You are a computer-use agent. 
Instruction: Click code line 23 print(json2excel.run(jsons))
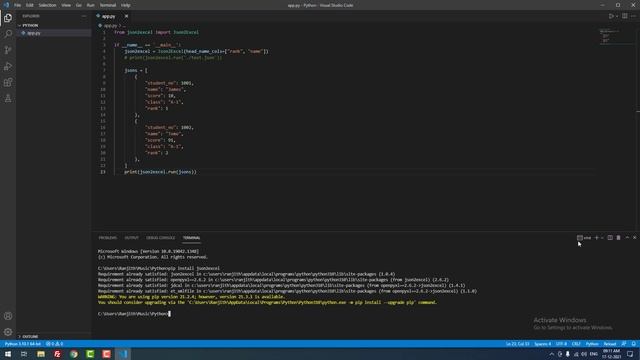point(160,172)
